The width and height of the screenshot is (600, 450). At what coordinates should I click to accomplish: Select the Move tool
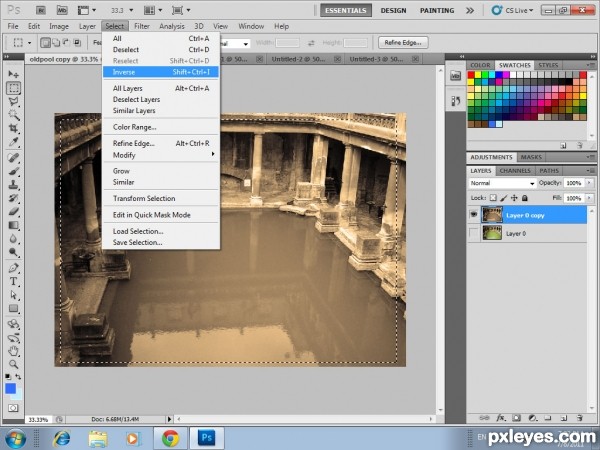point(13,73)
